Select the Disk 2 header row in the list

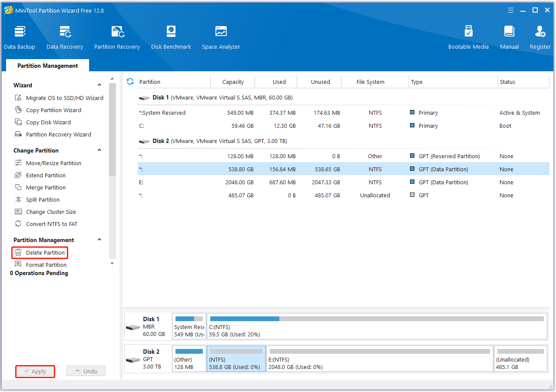click(x=344, y=141)
